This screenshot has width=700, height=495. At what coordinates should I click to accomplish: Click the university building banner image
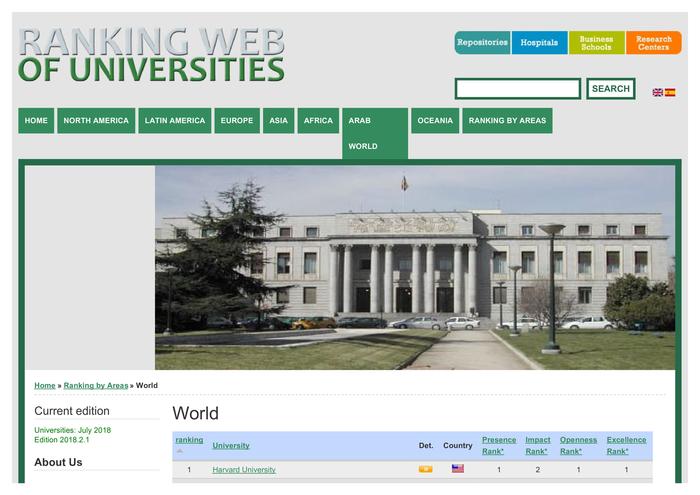coord(414,267)
